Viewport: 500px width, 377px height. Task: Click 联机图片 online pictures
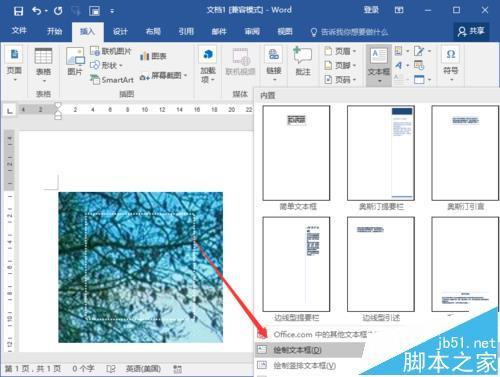(x=111, y=51)
